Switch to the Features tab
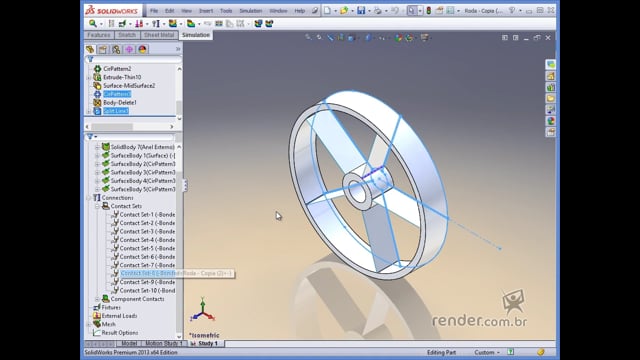 (99, 35)
